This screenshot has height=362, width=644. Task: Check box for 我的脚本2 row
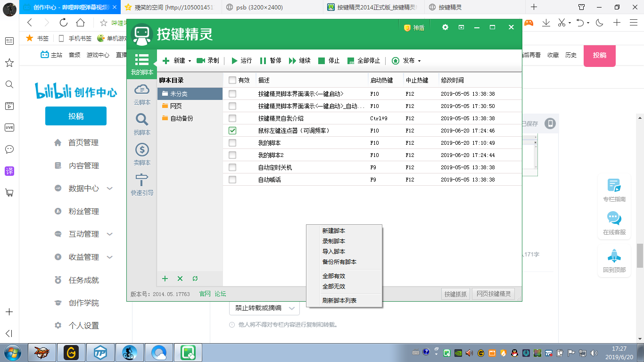[232, 155]
